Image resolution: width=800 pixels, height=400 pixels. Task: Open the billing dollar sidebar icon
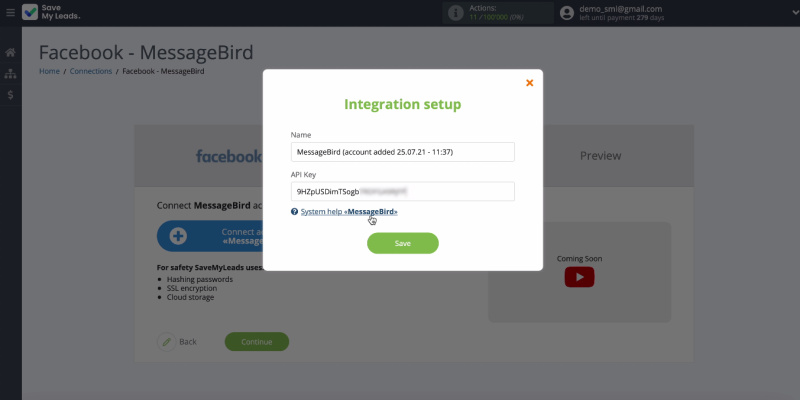click(10, 95)
